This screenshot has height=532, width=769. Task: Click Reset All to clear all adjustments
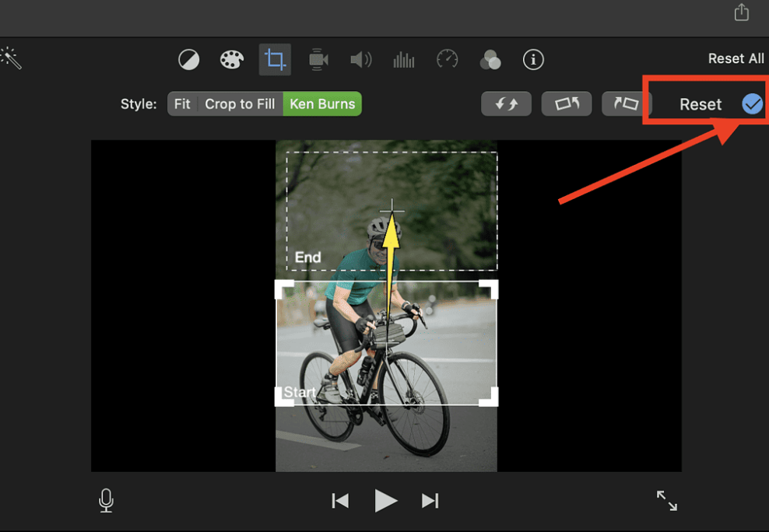tap(737, 57)
